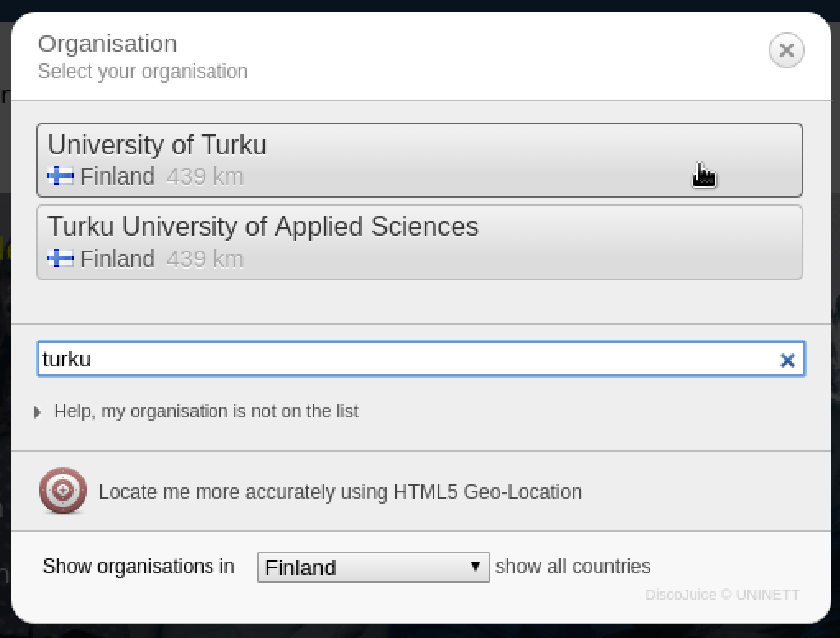Click the DiscoJuice © UNINETT credit
This screenshot has height=638, width=840.
pyautogui.click(x=722, y=595)
